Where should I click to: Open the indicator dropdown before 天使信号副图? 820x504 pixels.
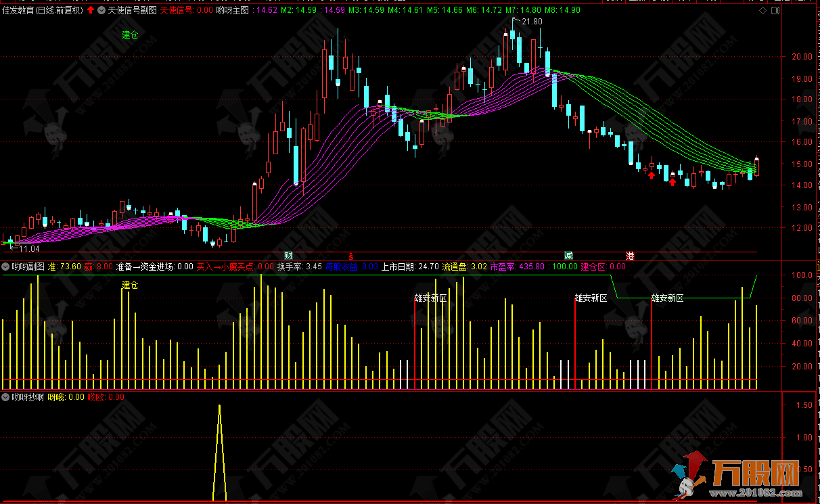point(101,10)
